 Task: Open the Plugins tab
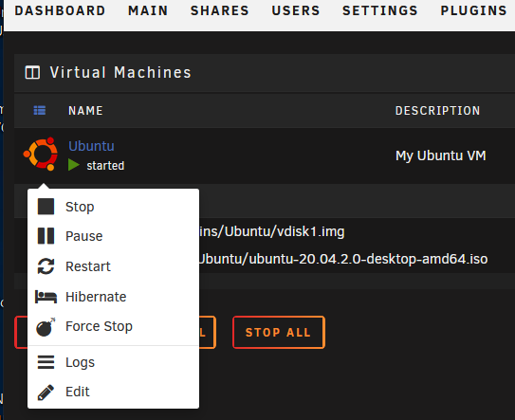coord(473,10)
